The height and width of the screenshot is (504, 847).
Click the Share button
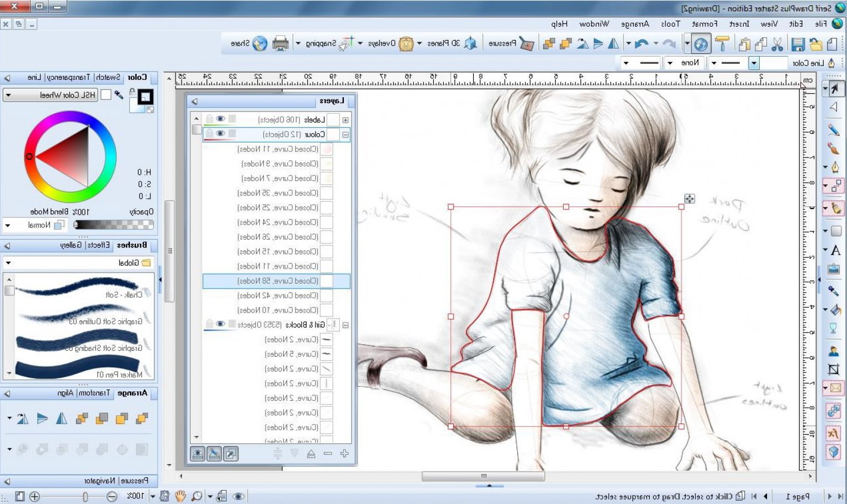point(249,43)
